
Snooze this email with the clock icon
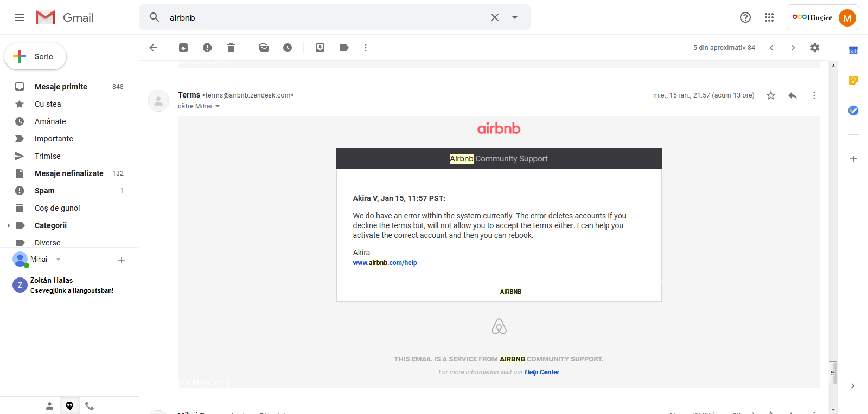288,48
